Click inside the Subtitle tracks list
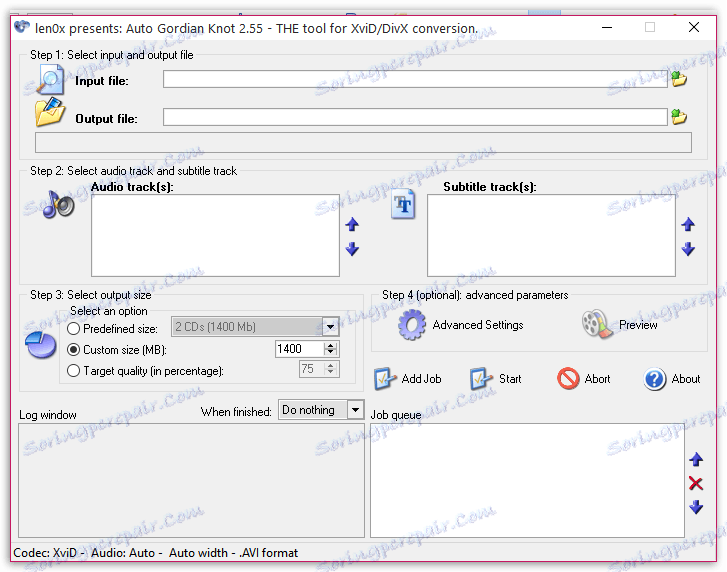 click(x=551, y=235)
